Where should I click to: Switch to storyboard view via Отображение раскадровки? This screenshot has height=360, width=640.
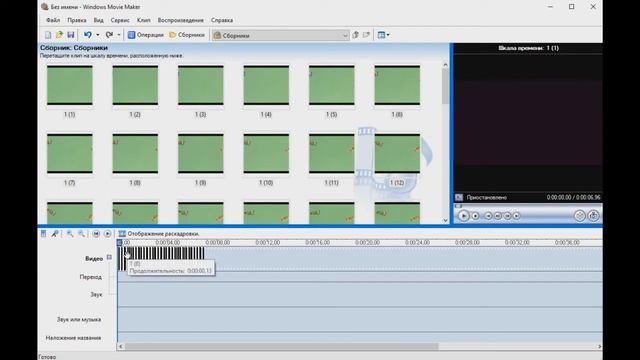pyautogui.click(x=159, y=233)
